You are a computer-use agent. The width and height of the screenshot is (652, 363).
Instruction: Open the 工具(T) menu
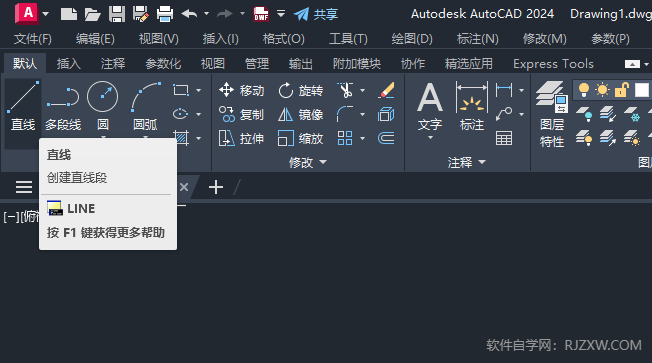click(348, 39)
